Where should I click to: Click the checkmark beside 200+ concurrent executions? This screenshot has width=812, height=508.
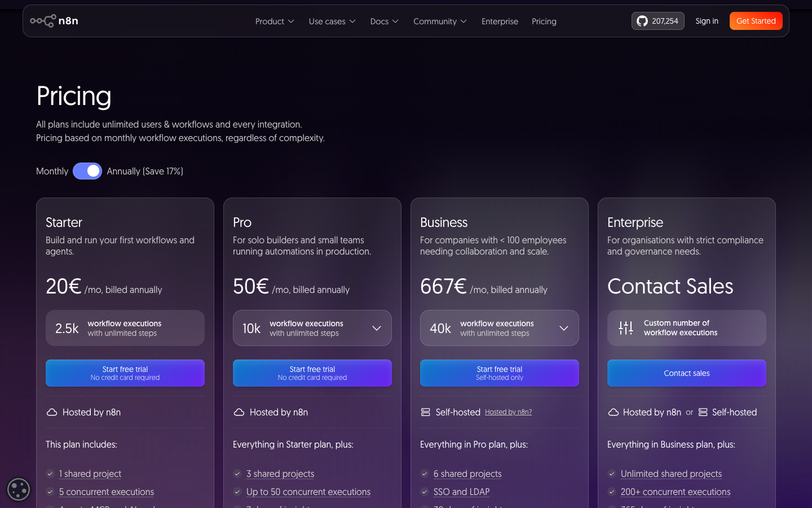click(612, 492)
